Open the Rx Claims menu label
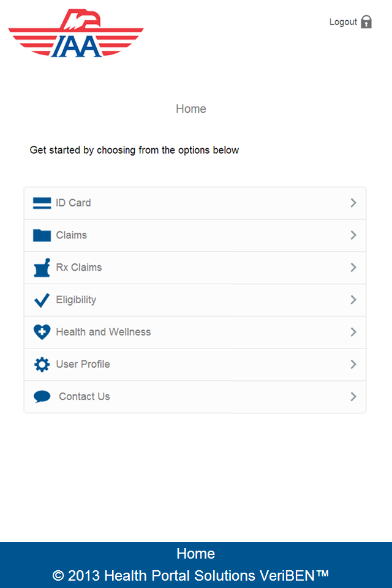 tap(79, 268)
